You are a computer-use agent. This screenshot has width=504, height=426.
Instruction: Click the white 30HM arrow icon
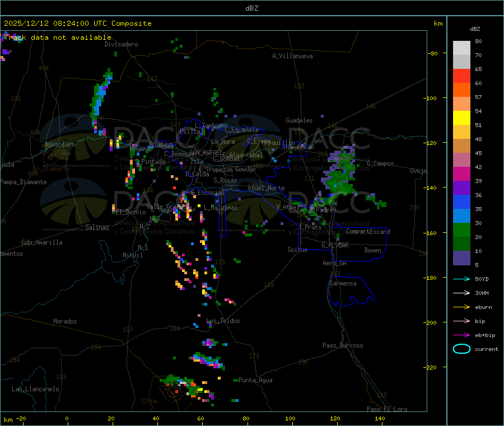[461, 293]
